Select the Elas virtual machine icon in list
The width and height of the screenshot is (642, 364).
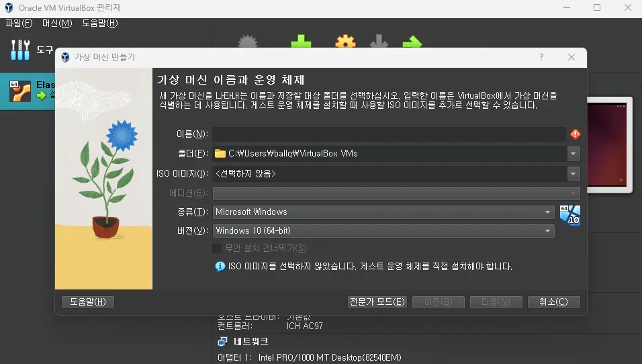pos(20,91)
